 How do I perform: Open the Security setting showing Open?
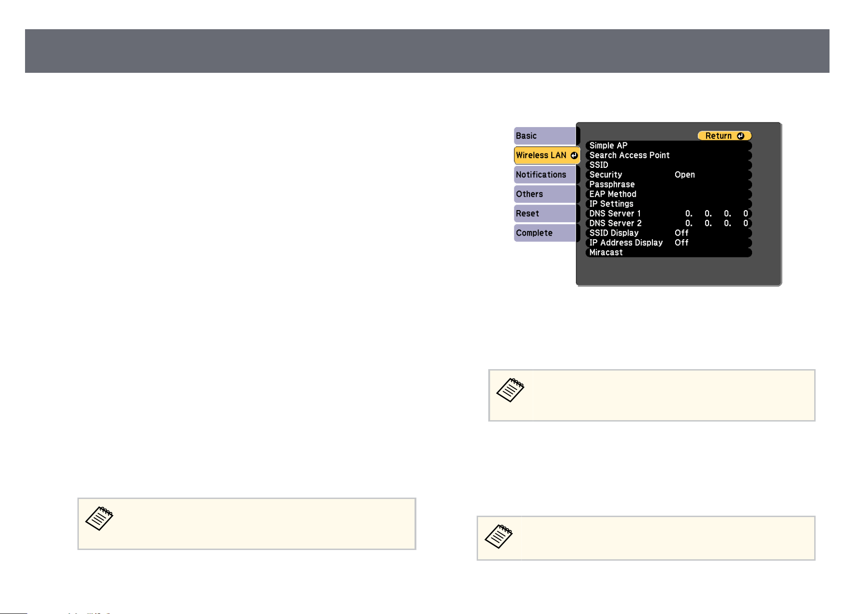point(668,175)
